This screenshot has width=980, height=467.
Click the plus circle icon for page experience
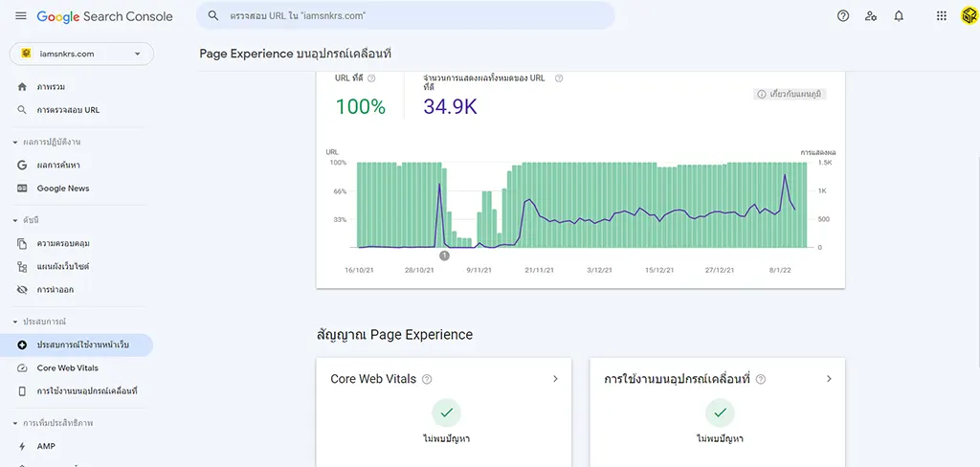coord(23,345)
